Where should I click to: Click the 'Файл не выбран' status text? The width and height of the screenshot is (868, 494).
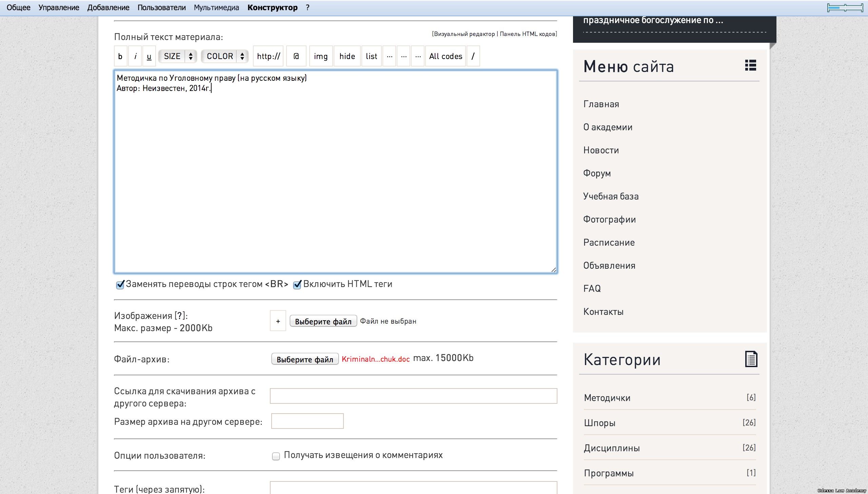coord(388,321)
